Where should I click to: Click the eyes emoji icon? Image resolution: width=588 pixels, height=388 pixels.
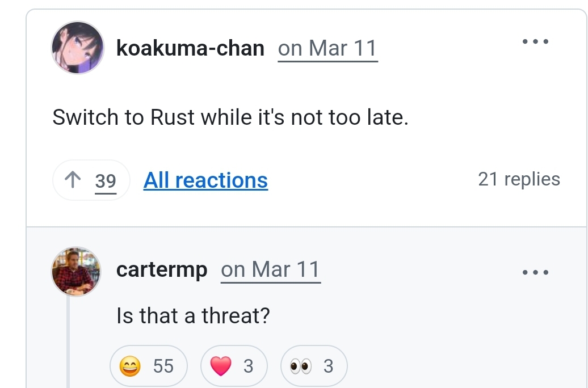[x=300, y=366]
